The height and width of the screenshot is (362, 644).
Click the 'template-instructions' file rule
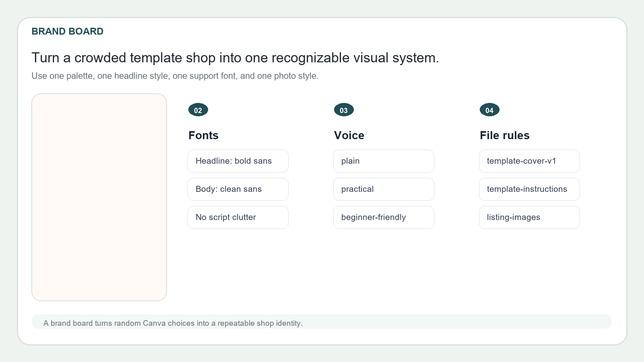coord(529,189)
